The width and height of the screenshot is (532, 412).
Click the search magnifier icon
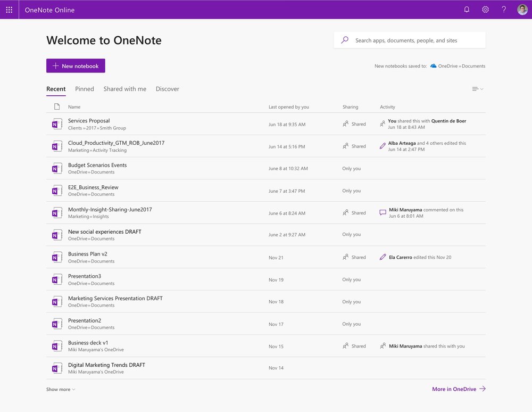(345, 40)
